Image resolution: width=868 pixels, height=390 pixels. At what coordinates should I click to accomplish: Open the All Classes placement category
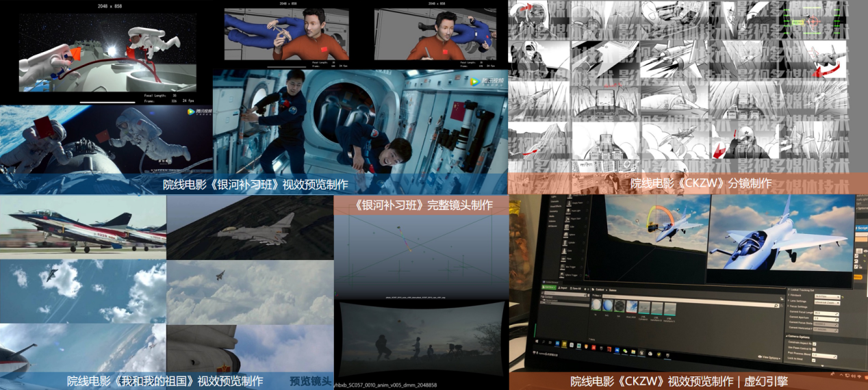(552, 226)
